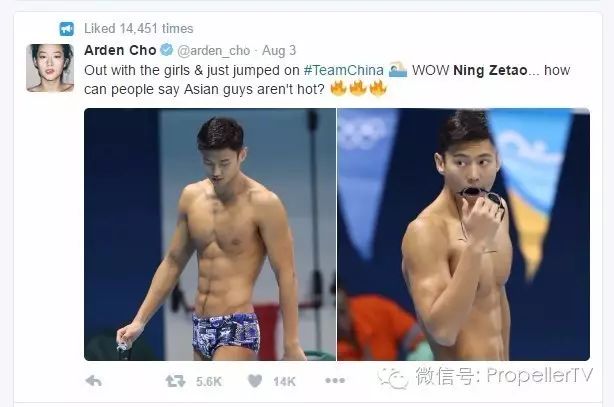Open the #TeamChina hashtag

click(x=343, y=70)
